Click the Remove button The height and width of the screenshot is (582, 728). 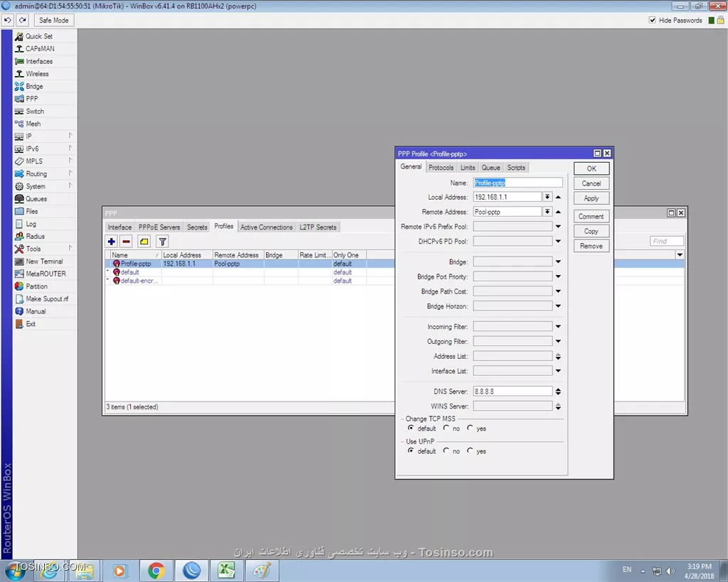coord(591,246)
